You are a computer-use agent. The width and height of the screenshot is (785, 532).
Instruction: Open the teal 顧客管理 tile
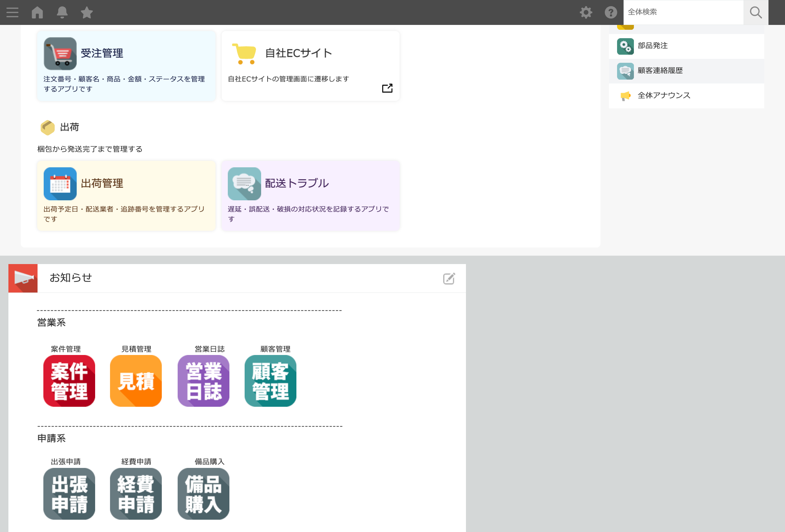pos(270,381)
